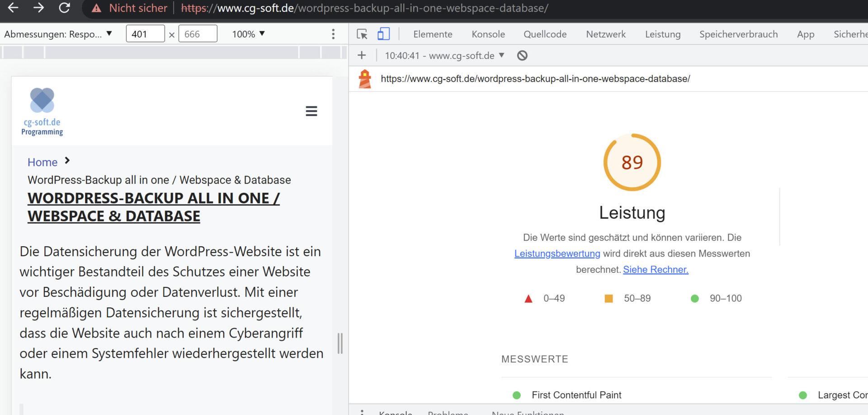Click the breadcrumb chevron after Home
The image size is (868, 415).
(67, 161)
